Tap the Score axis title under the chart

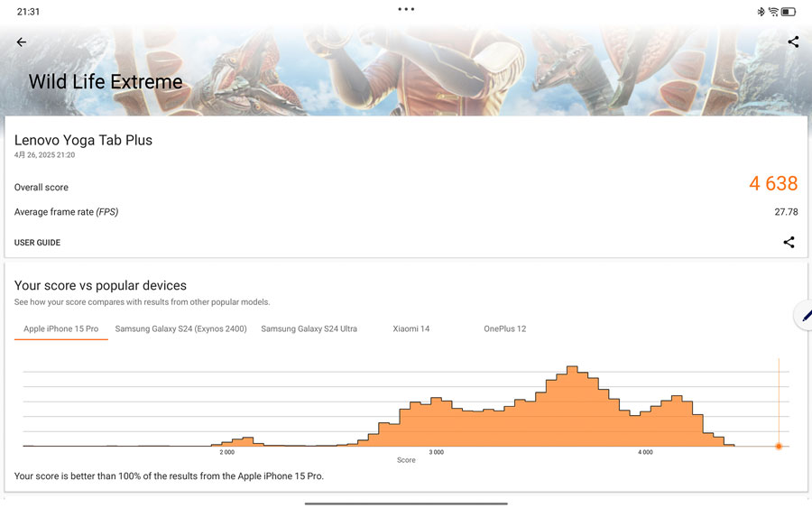pyautogui.click(x=406, y=460)
